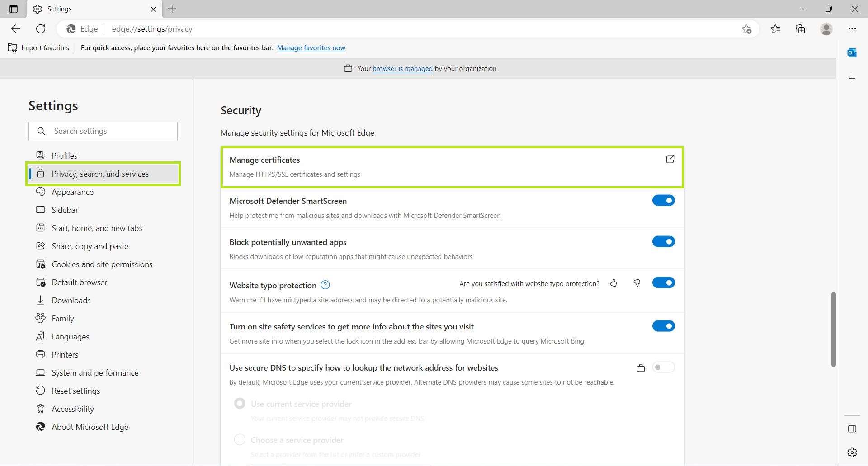
Task: Click the Edge logo in address bar
Action: click(x=71, y=29)
